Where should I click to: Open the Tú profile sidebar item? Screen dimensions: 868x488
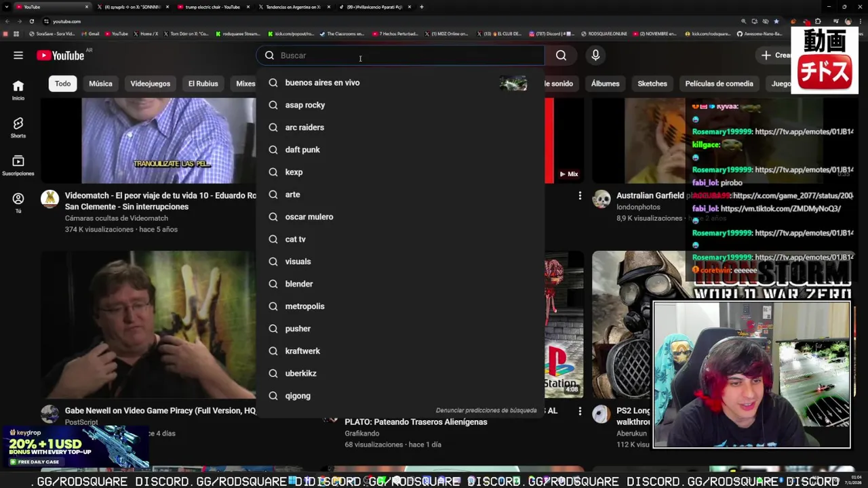tap(18, 203)
